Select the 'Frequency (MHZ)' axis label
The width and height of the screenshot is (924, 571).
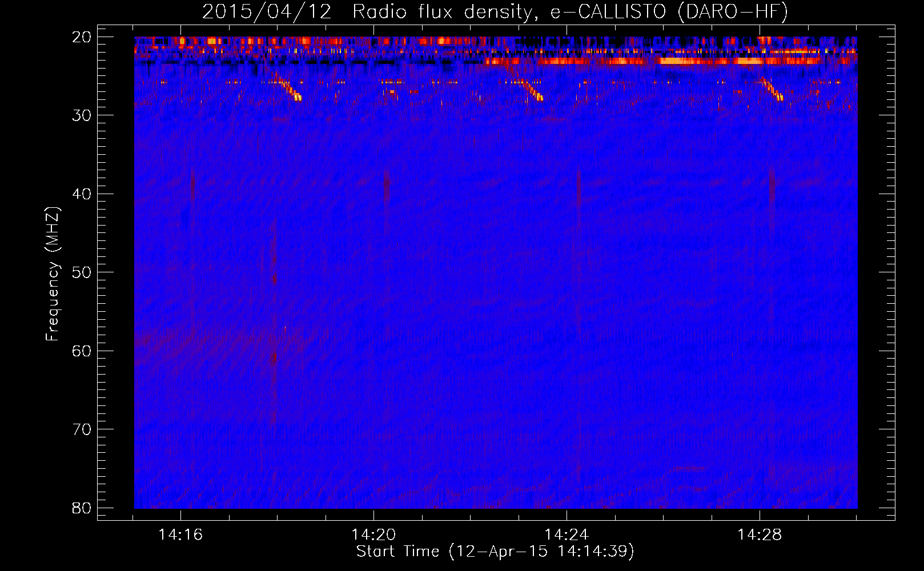(x=53, y=274)
